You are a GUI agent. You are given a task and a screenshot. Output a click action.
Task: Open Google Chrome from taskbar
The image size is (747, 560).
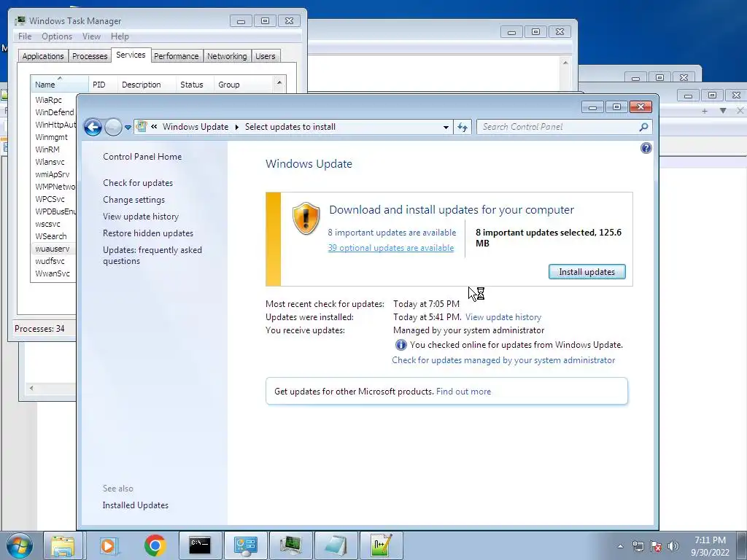pyautogui.click(x=155, y=545)
